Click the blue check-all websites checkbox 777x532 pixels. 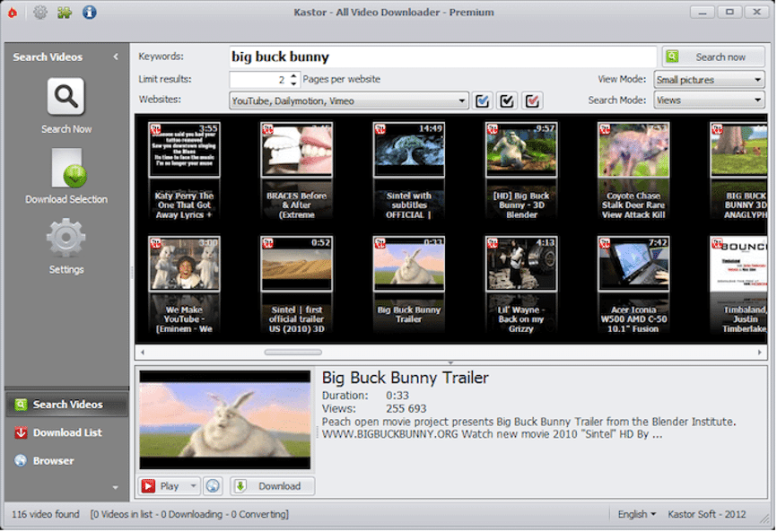click(483, 100)
